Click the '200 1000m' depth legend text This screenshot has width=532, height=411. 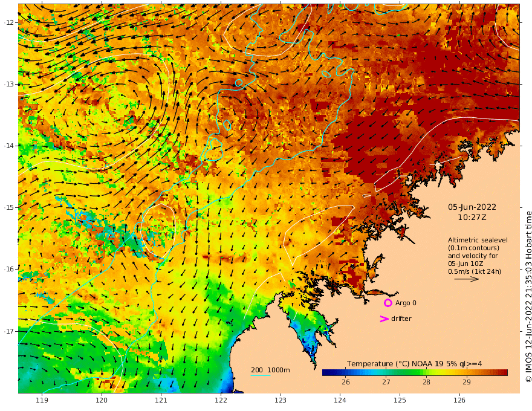tap(270, 370)
